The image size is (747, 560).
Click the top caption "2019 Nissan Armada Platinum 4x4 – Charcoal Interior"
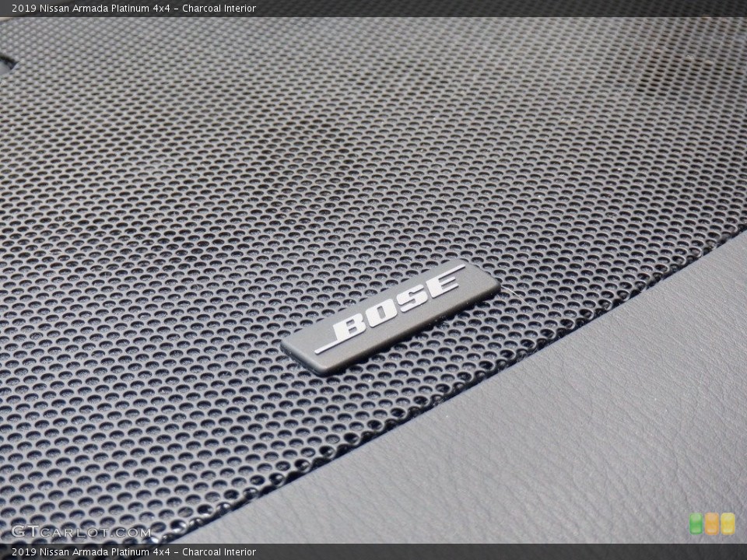coord(134,8)
